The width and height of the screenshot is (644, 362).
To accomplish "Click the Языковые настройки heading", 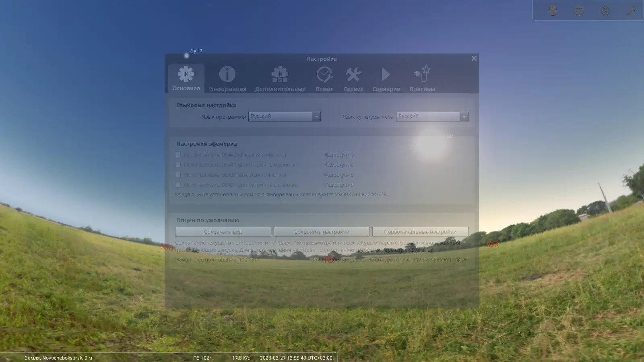I will [206, 105].
